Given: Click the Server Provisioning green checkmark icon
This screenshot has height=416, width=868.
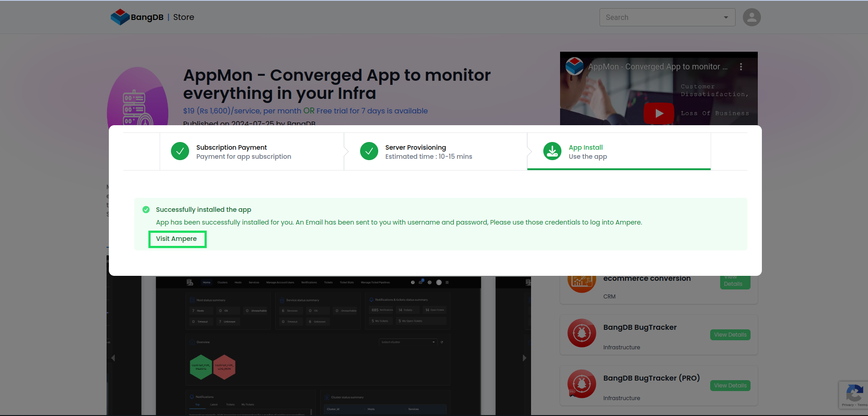Looking at the screenshot, I should (369, 152).
